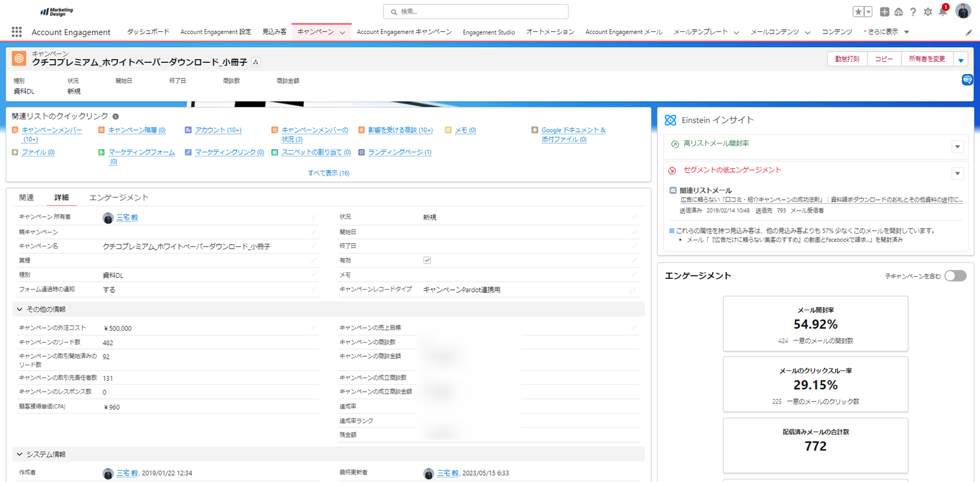This screenshot has height=482, width=980.
Task: Expand the 高リストメール開封率 insight dropdown
Action: pos(957,147)
